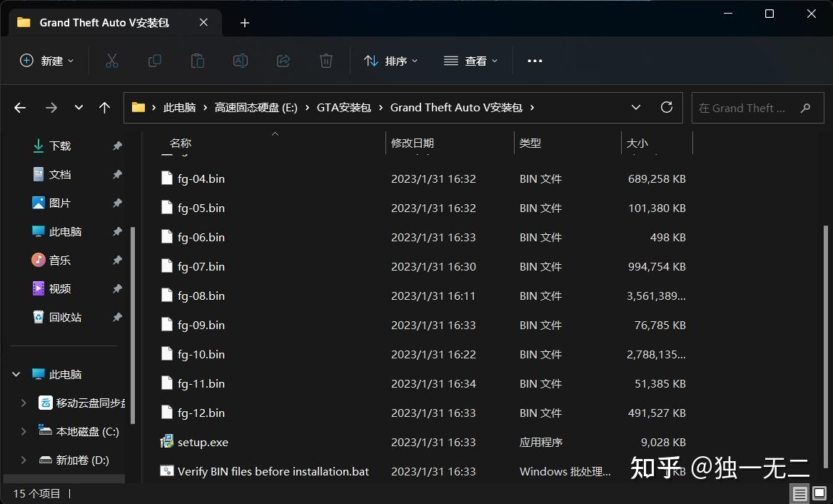Viewport: 833px width, 504px height.
Task: Click the search box 在 Grand Theft
Action: click(x=757, y=108)
